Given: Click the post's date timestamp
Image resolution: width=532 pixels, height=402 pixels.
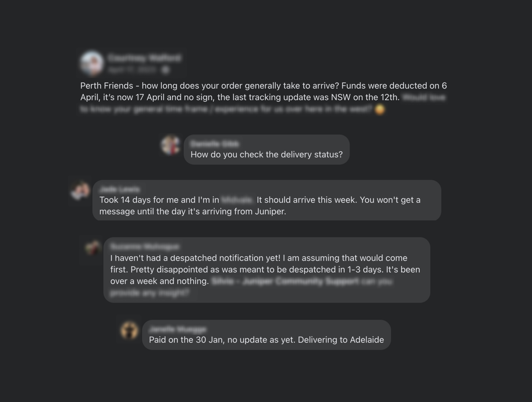Looking at the screenshot, I should [x=132, y=70].
